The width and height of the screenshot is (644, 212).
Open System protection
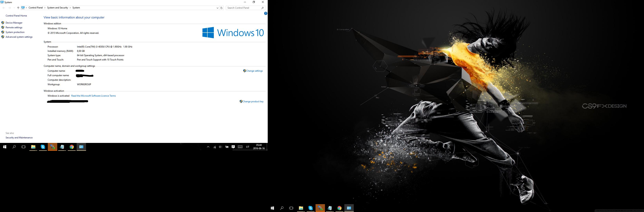[x=15, y=32]
